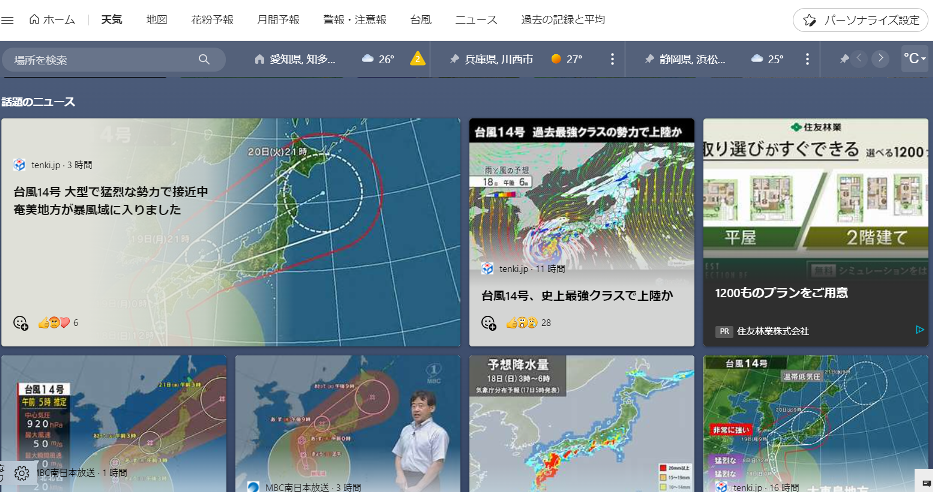Open the 予想降水量 rainfall map card
933x492 pixels.
581,424
